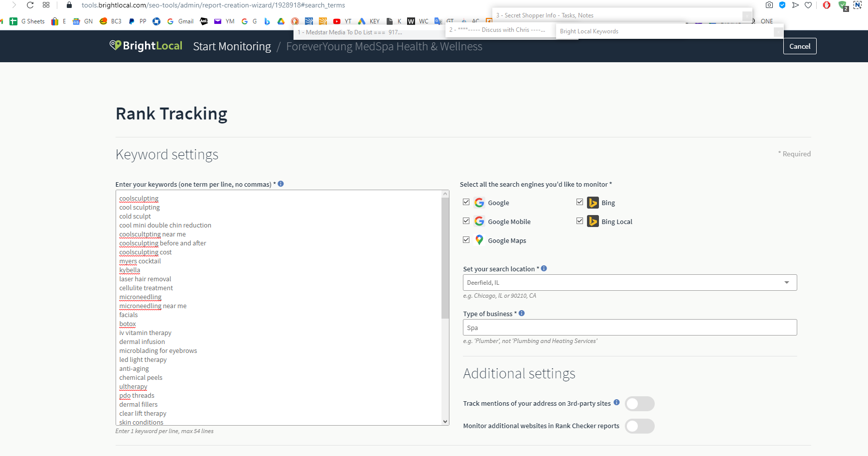868x456 pixels.
Task: Click the heart bookmark icon in address bar
Action: [808, 5]
